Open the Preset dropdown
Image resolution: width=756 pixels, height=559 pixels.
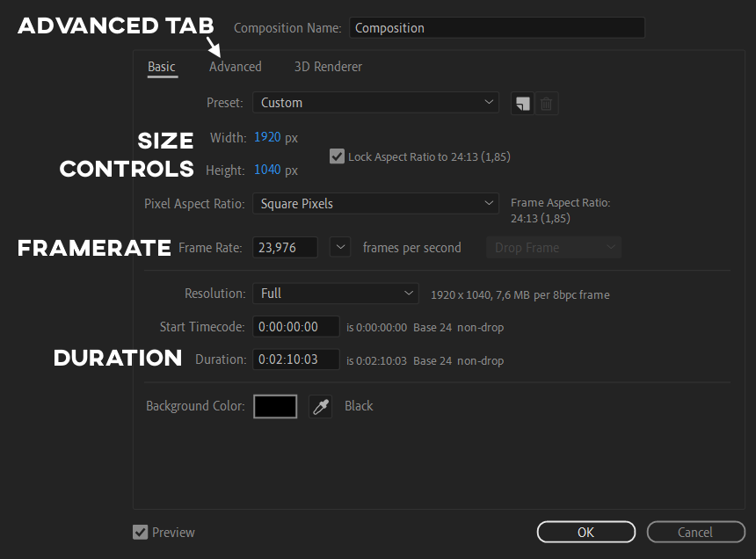(375, 103)
